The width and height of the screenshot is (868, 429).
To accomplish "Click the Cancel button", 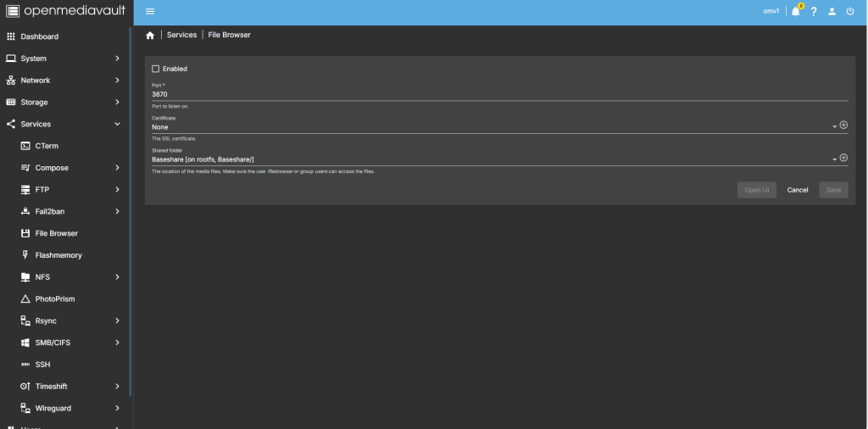I will pyautogui.click(x=797, y=190).
